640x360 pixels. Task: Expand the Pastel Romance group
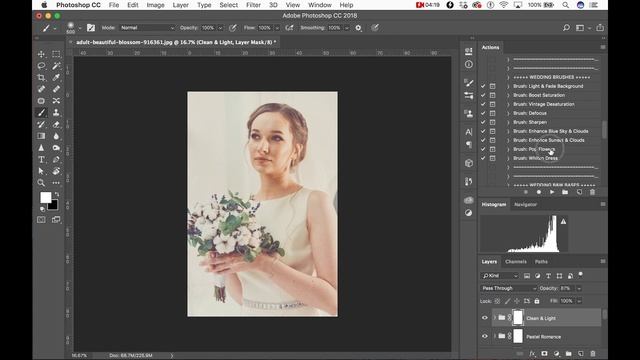click(495, 336)
